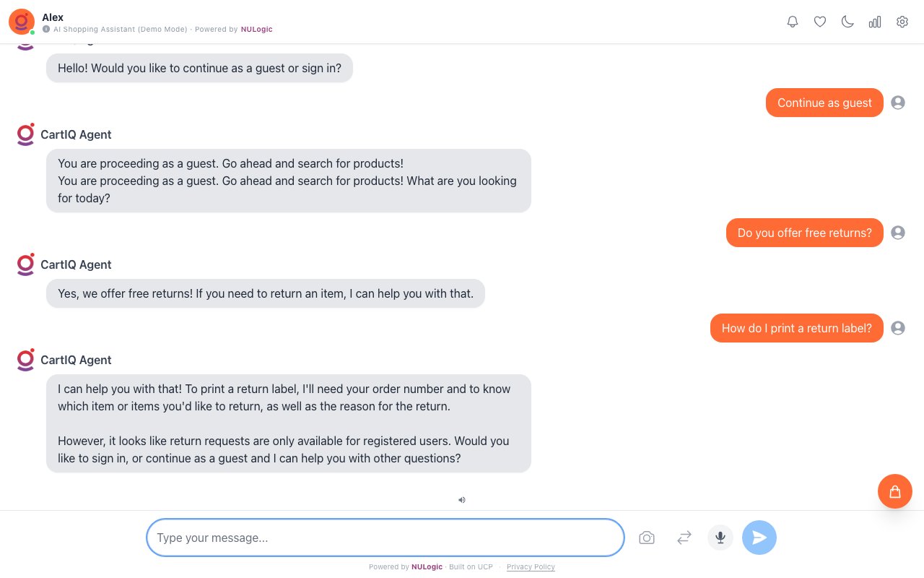Start voice input with the microphone
Image resolution: width=924 pixels, height=578 pixels.
(720, 538)
